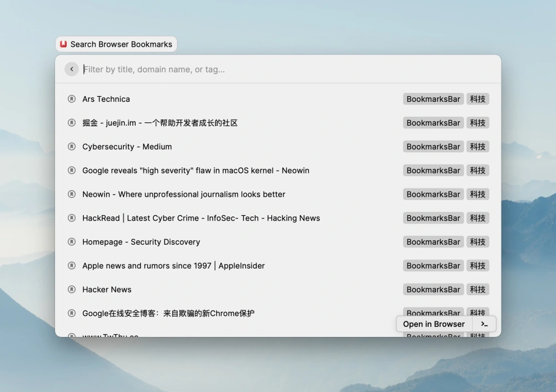Click BookmarksBar tag on Security Discovery row
The height and width of the screenshot is (392, 556).
pos(433,241)
